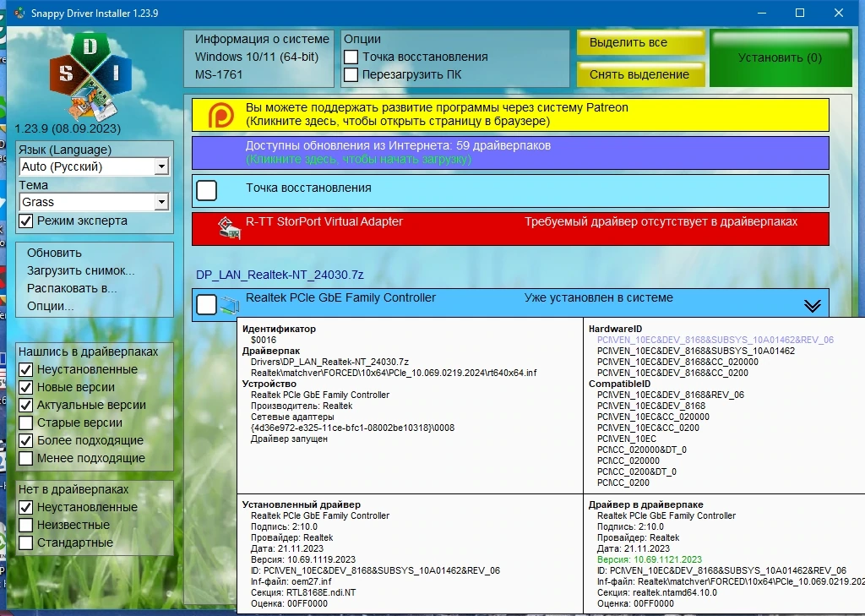Select the Realtek PCIe GbE driver checkbox
865x616 pixels.
point(206,304)
